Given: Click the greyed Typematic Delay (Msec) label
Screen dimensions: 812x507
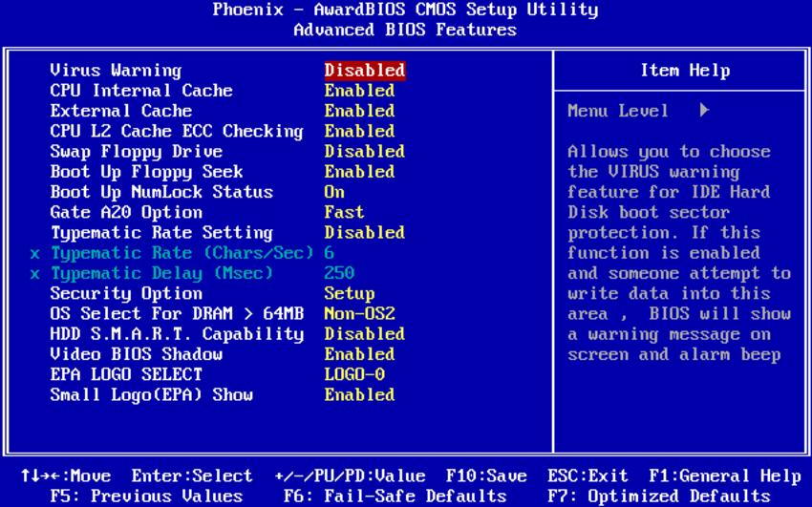Looking at the screenshot, I should (161, 273).
